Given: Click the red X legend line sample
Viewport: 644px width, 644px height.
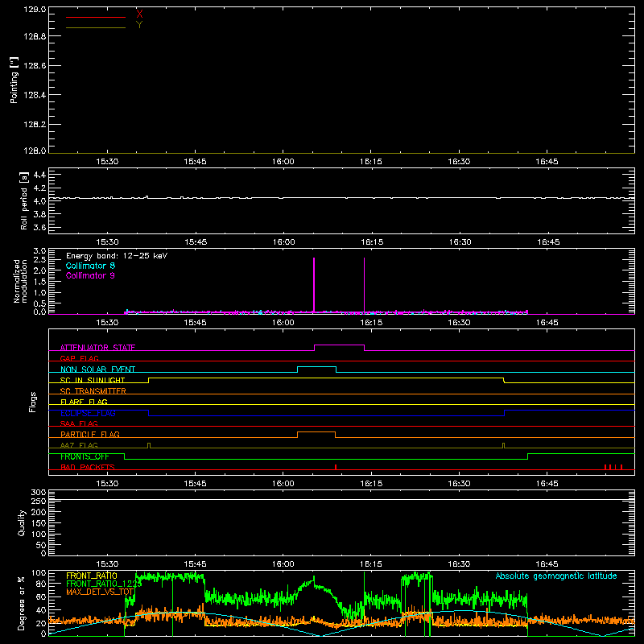Looking at the screenshot, I should [96, 17].
